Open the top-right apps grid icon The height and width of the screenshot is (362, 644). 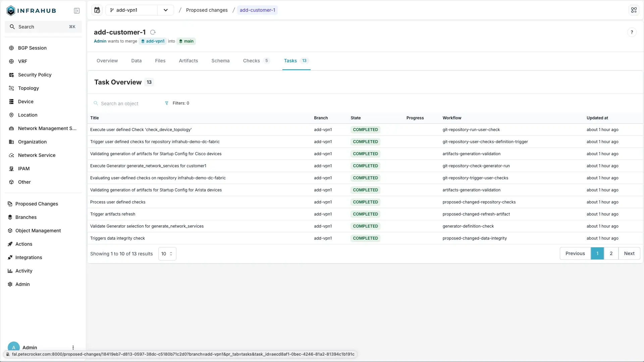(x=634, y=10)
